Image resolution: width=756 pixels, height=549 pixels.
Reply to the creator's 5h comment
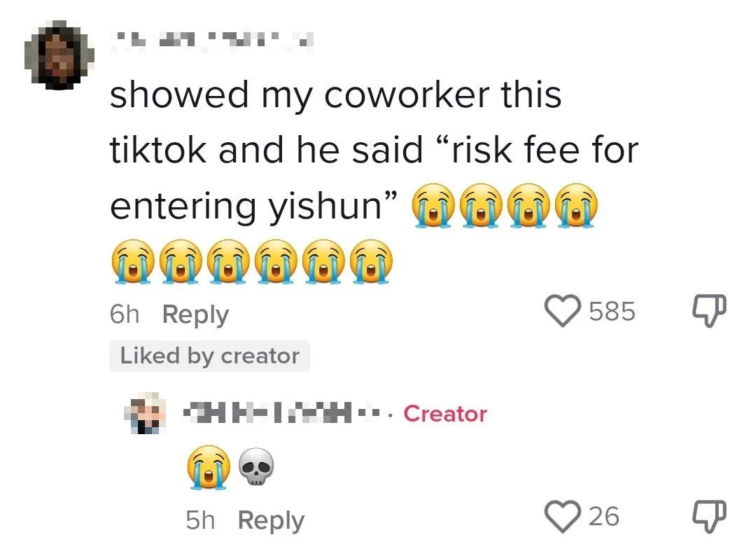(271, 520)
